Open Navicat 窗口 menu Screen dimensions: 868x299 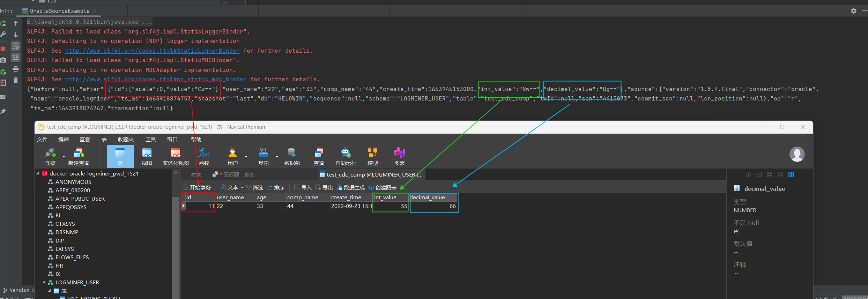point(172,139)
